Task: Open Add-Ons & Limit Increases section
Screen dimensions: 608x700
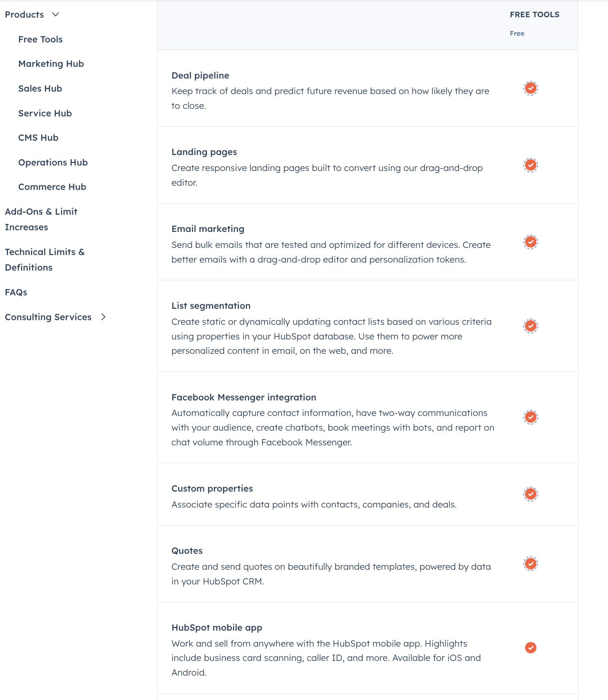Action: [41, 219]
